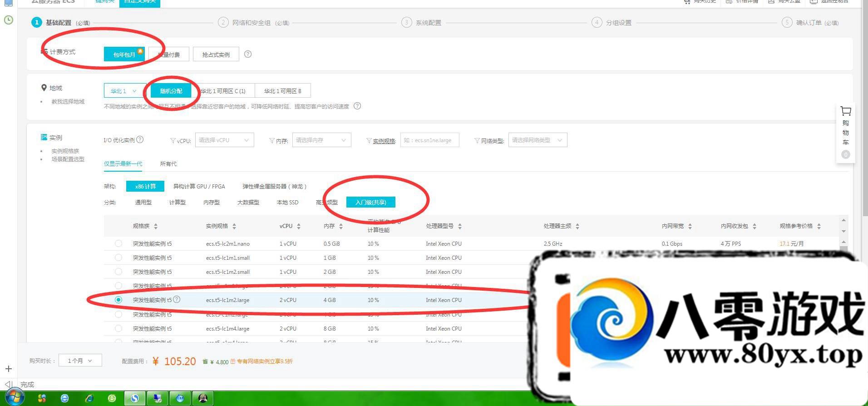Viewport: 868px width, 406px height.
Task: Sort table by vCPU column arrows
Action: (x=299, y=226)
